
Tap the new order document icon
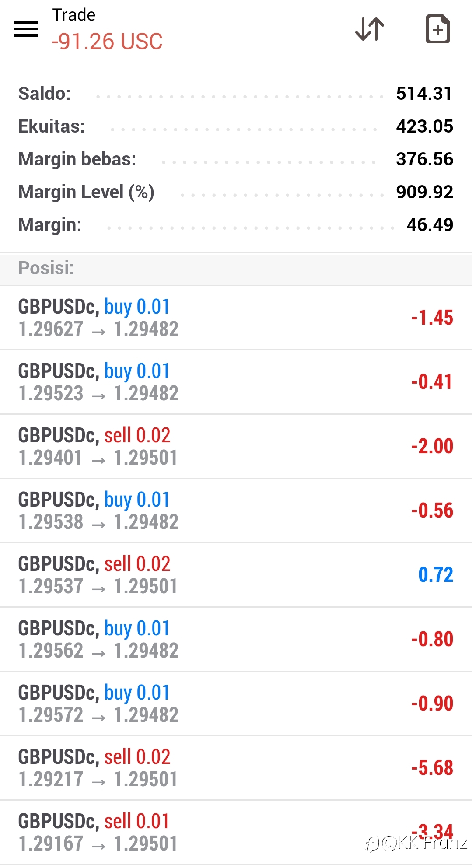437,29
